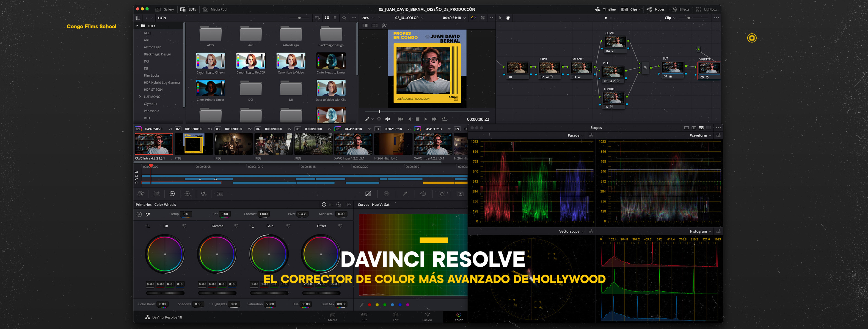The height and width of the screenshot is (329, 868).
Task: Open the Parade scope type dropdown
Action: 575,136
